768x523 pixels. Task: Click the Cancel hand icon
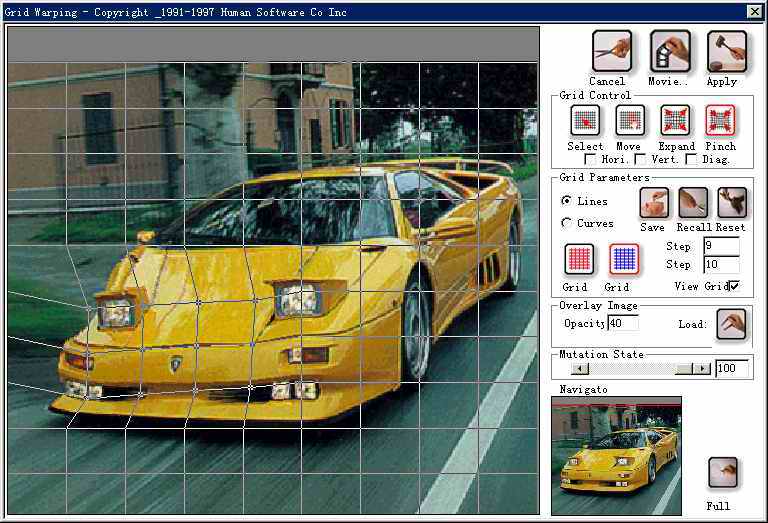pos(611,50)
